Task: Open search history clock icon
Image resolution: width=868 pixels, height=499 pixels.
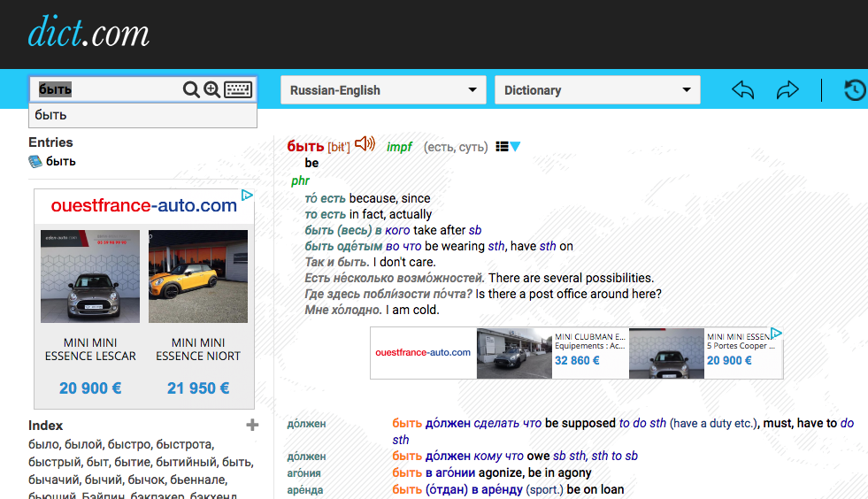Action: tap(855, 90)
